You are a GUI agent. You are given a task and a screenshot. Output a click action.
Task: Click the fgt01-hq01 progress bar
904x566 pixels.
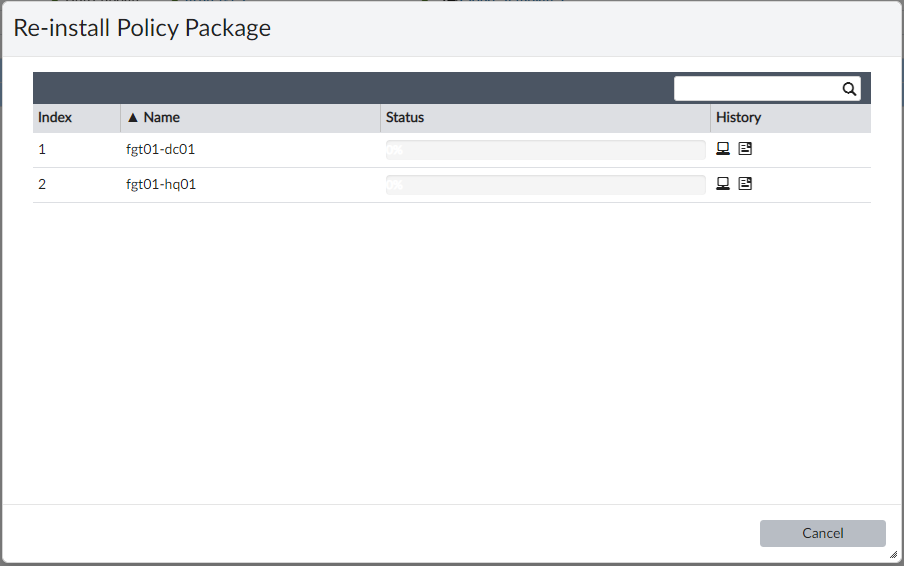[x=545, y=185]
